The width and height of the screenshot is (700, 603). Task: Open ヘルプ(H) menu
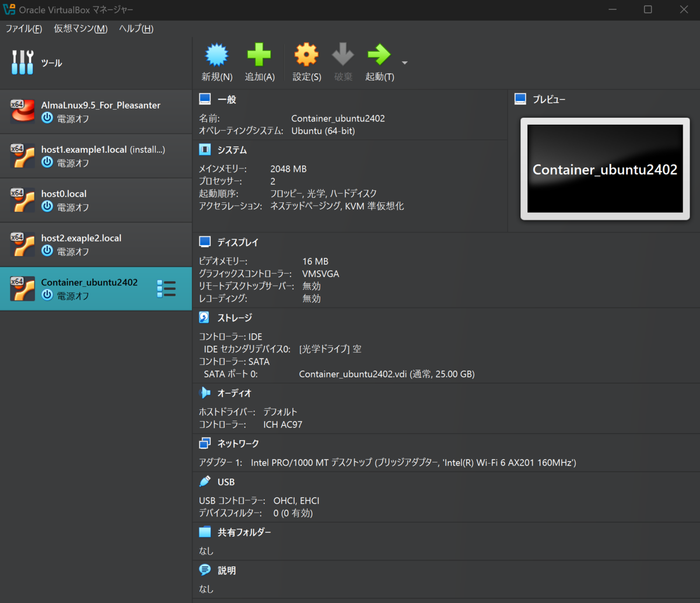tap(136, 29)
